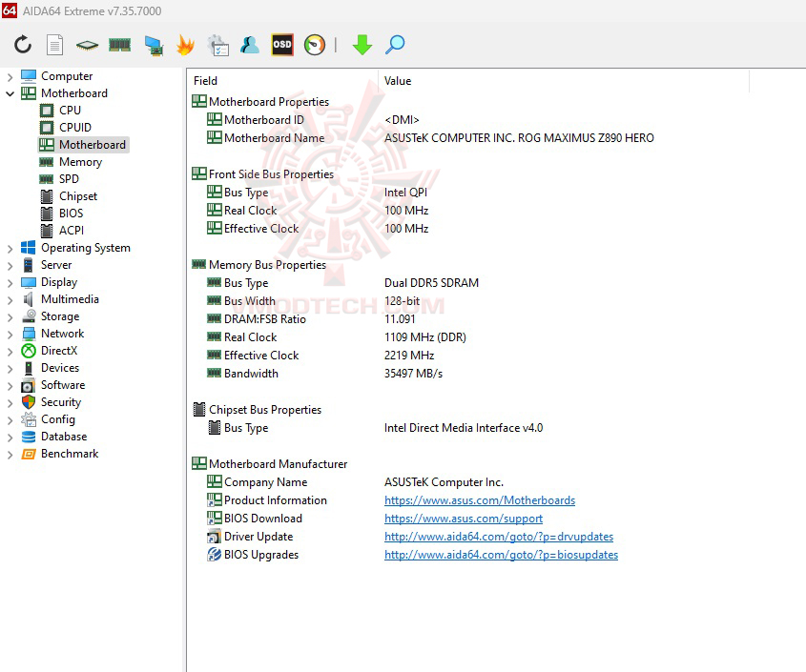The image size is (806, 672).
Task: Expand the Benchmark tree node
Action: [10, 455]
